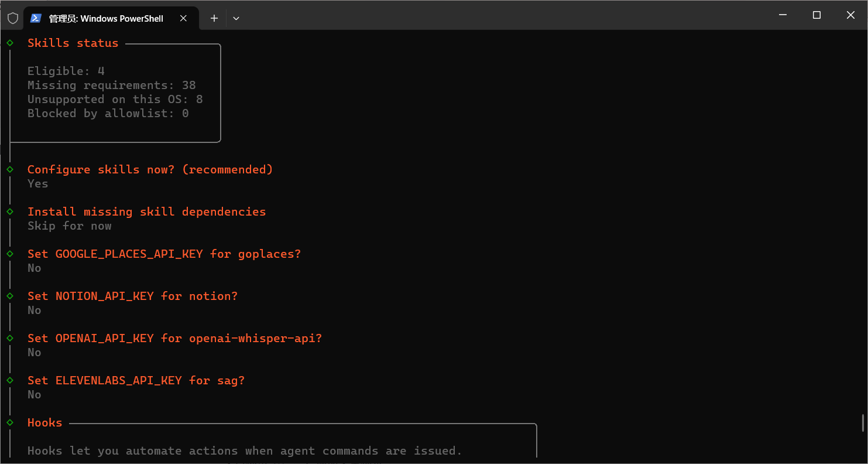868x464 pixels.
Task: Open a new terminal tab with plus button
Action: (x=214, y=18)
